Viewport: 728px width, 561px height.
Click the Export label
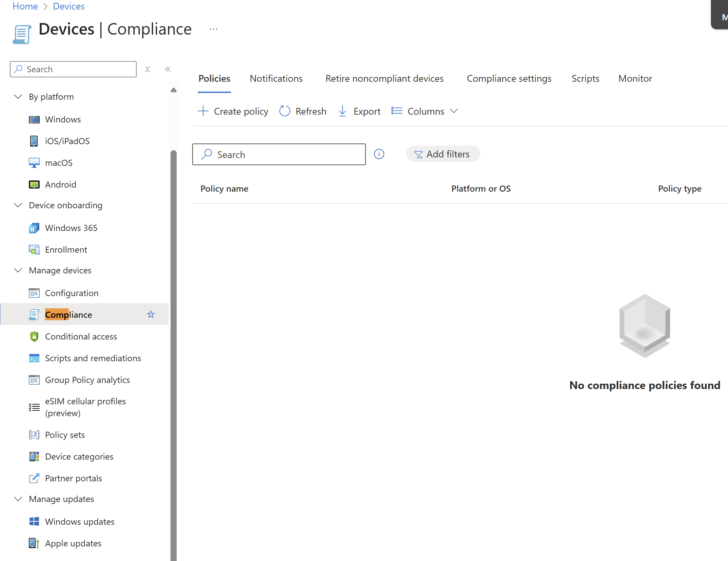(367, 111)
